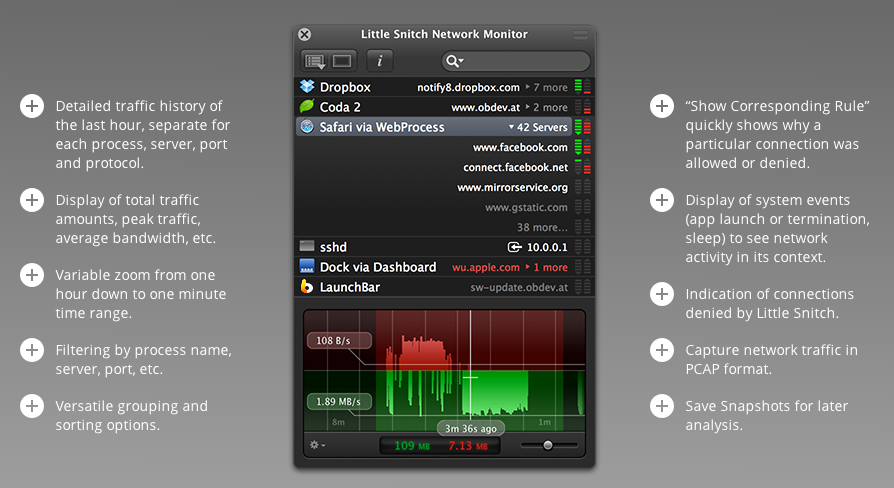Select the www.facebook.com server row

520,147
